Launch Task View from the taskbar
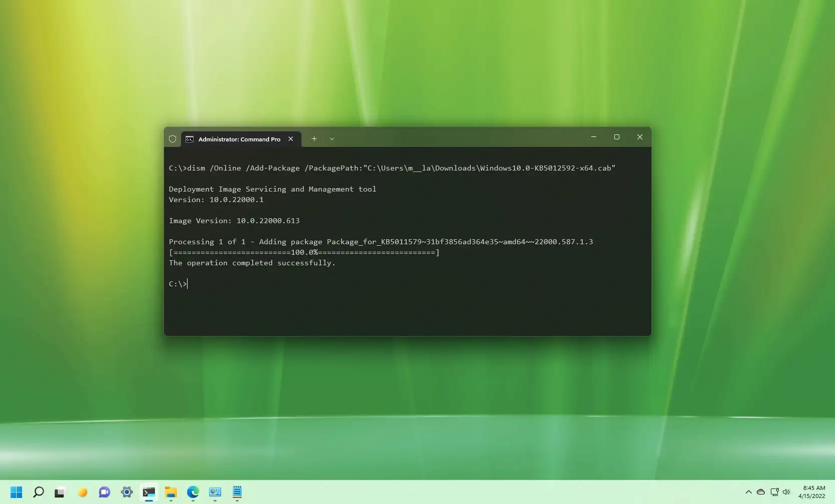This screenshot has height=504, width=835. point(60,492)
